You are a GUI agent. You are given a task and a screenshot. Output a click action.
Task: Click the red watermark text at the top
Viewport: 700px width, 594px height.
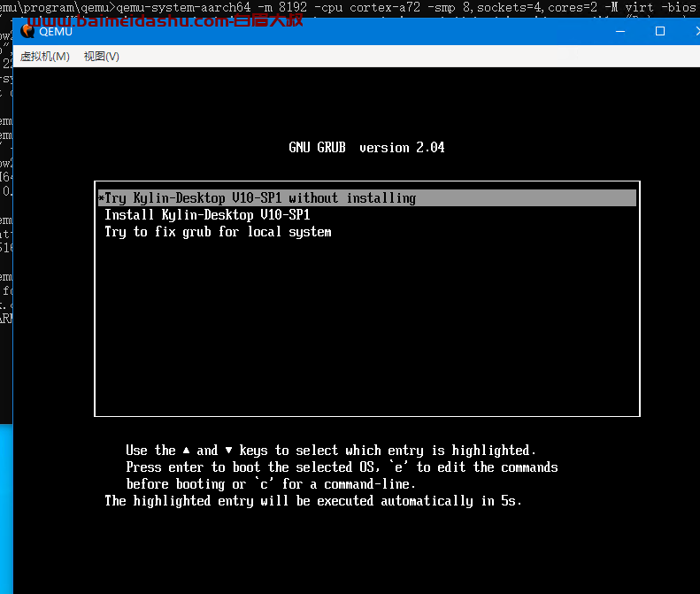click(x=159, y=19)
